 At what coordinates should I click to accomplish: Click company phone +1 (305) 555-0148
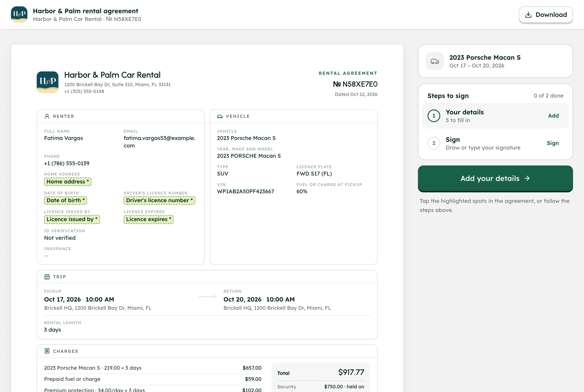(x=84, y=91)
